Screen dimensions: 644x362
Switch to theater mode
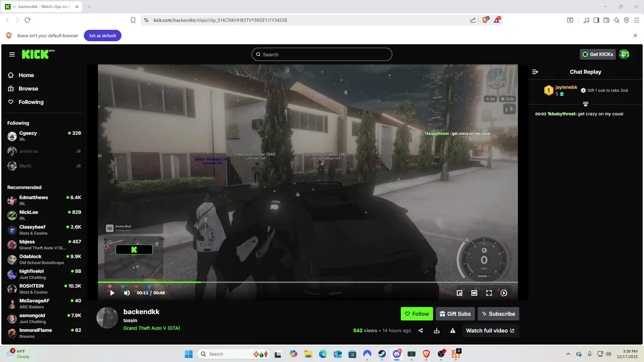[474, 293]
